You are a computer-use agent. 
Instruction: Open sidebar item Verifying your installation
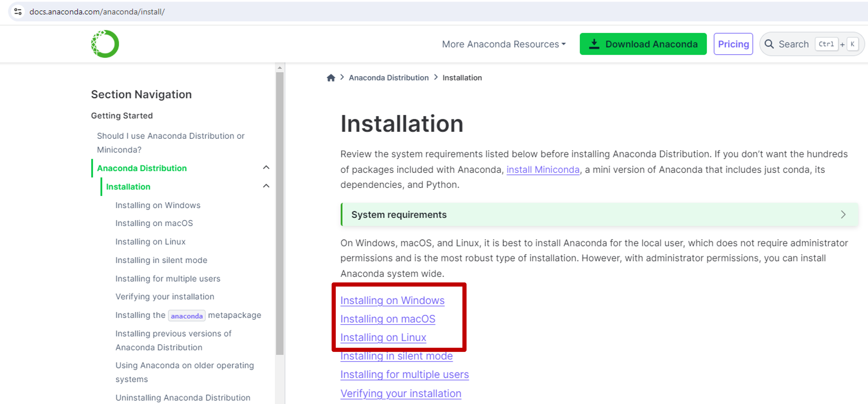point(165,297)
